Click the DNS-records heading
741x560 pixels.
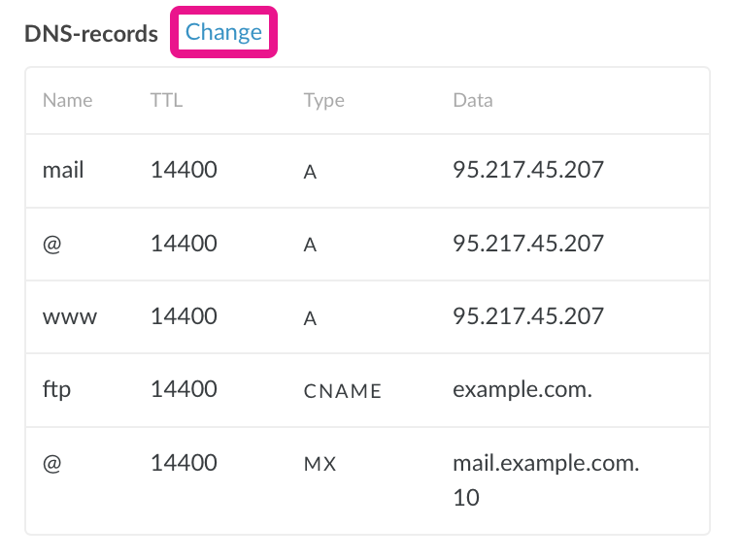tap(91, 33)
